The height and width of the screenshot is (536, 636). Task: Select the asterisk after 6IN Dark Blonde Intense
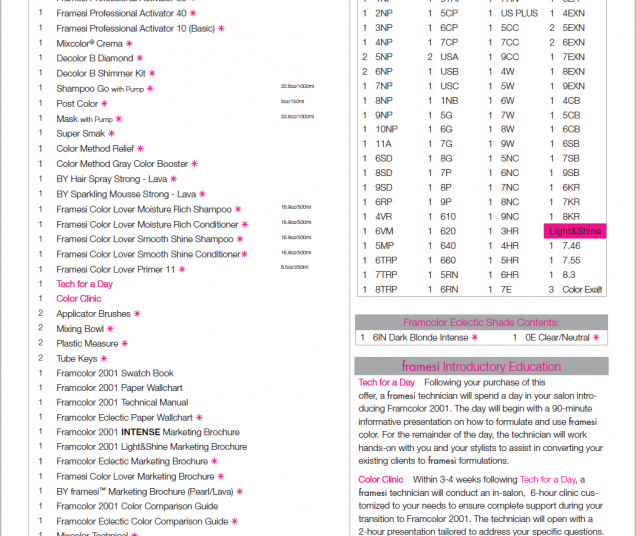pos(471,338)
